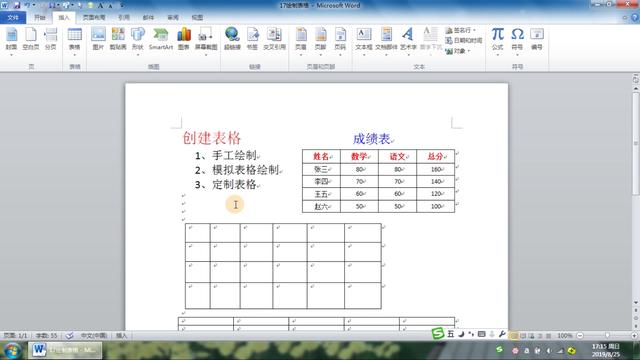Open Word Help question mark icon
This screenshot has height=360, width=640.
tap(635, 18)
